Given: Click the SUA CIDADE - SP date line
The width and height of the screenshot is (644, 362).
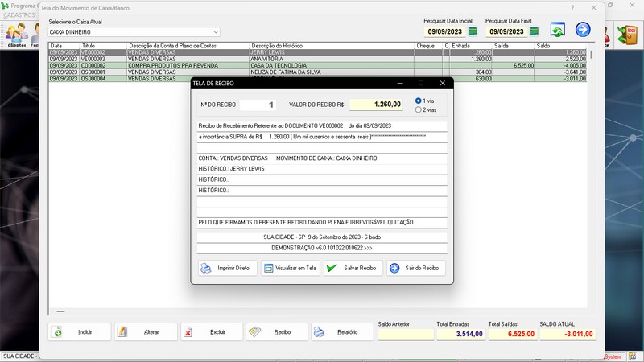Looking at the screenshot, I should [x=322, y=237].
